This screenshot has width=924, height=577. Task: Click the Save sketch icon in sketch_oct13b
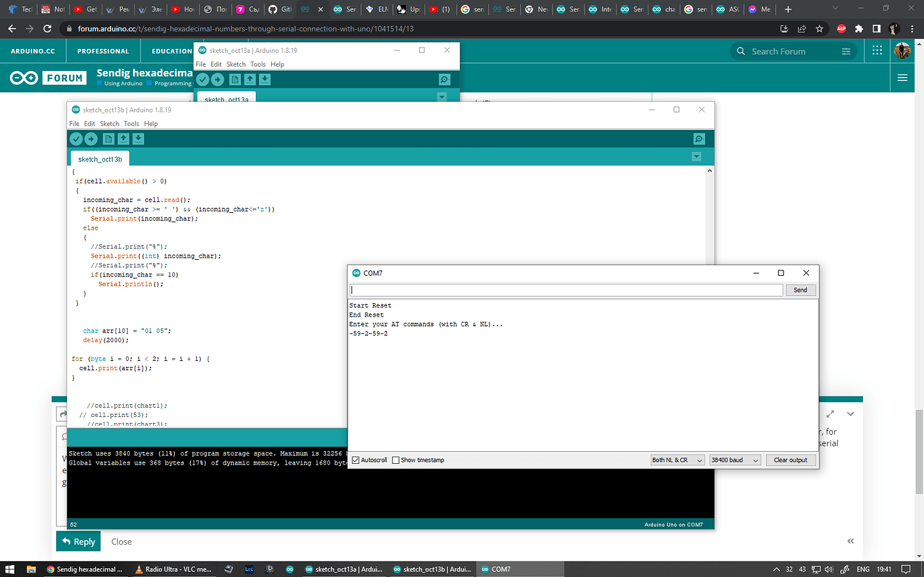click(x=138, y=139)
